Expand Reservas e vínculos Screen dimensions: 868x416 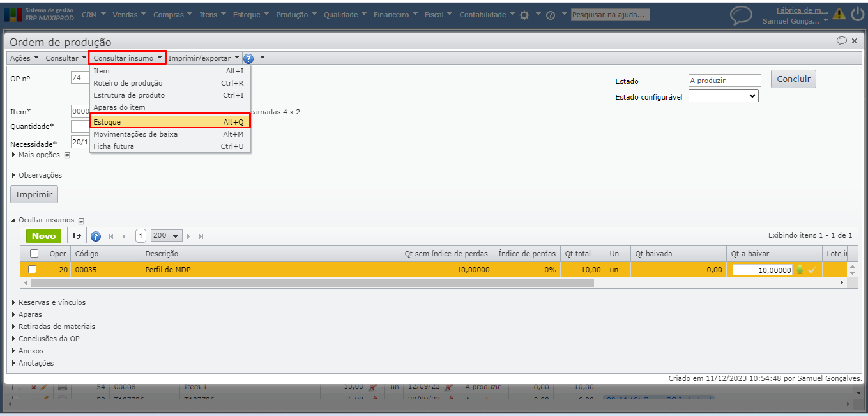[49, 302]
